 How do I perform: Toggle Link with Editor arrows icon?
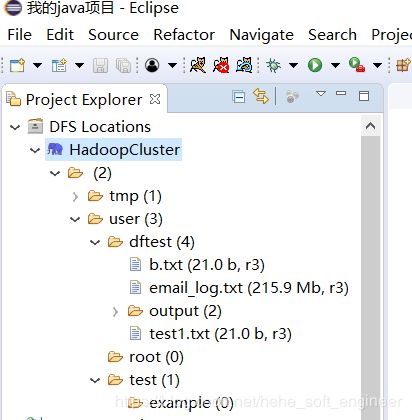261,96
